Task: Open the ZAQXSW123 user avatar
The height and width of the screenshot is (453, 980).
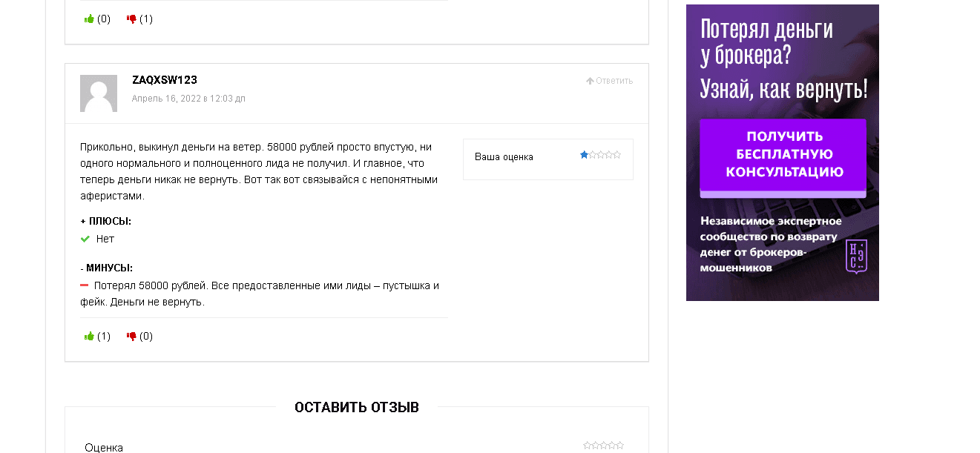Action: click(x=98, y=93)
